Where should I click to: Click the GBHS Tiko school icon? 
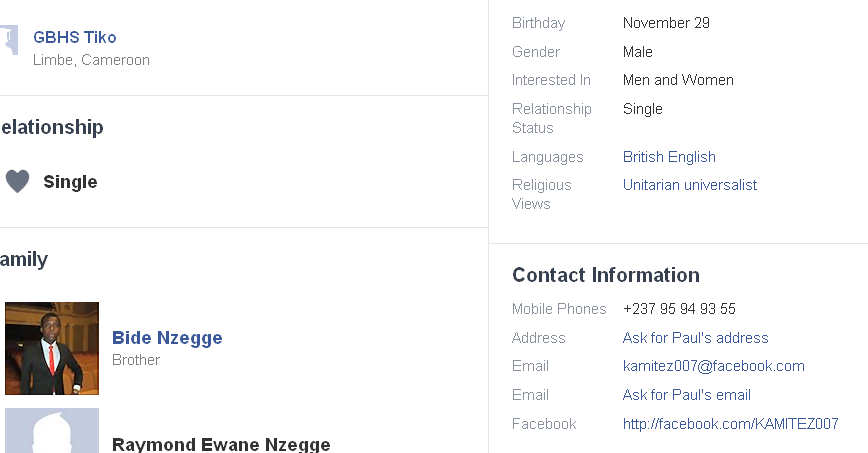(x=8, y=42)
